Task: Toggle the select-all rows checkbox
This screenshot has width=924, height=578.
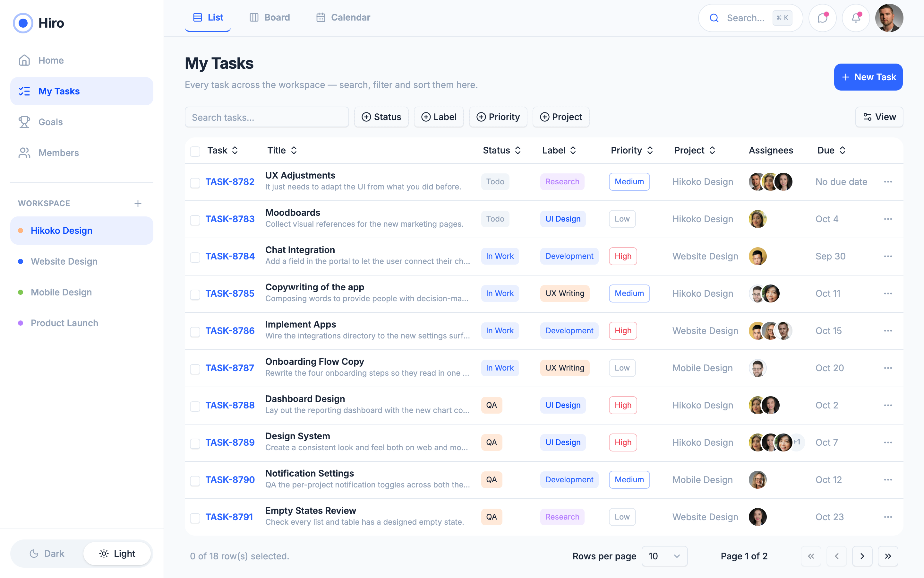Action: (x=195, y=151)
